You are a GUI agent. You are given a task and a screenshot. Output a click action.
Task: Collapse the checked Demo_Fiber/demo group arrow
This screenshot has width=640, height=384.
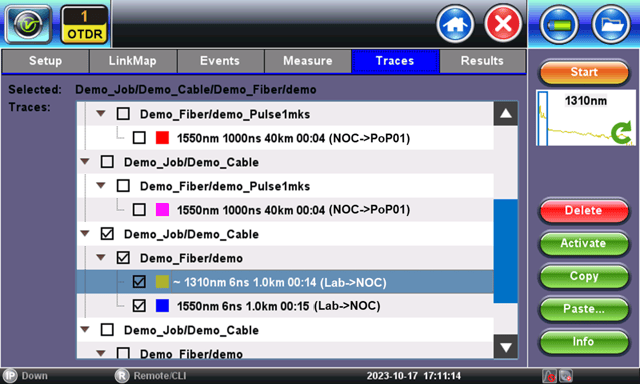(101, 257)
